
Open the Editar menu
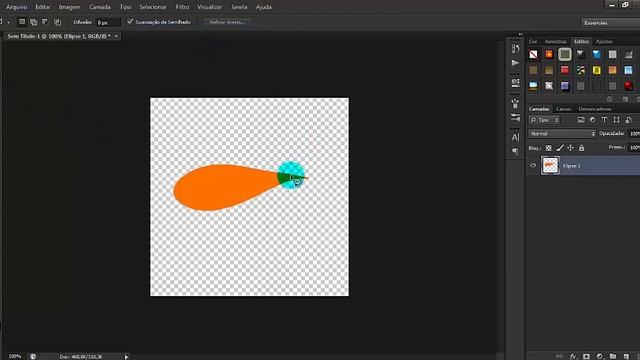(x=43, y=7)
